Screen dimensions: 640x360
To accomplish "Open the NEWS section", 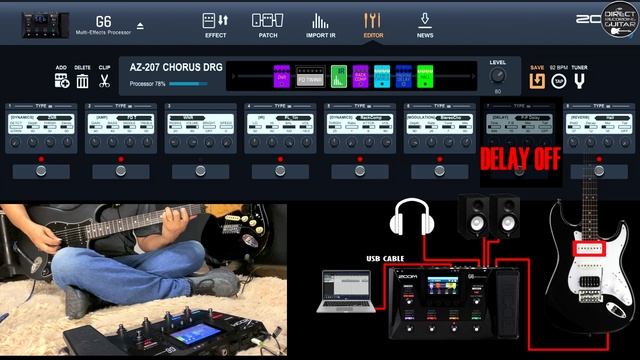I will (x=425, y=25).
